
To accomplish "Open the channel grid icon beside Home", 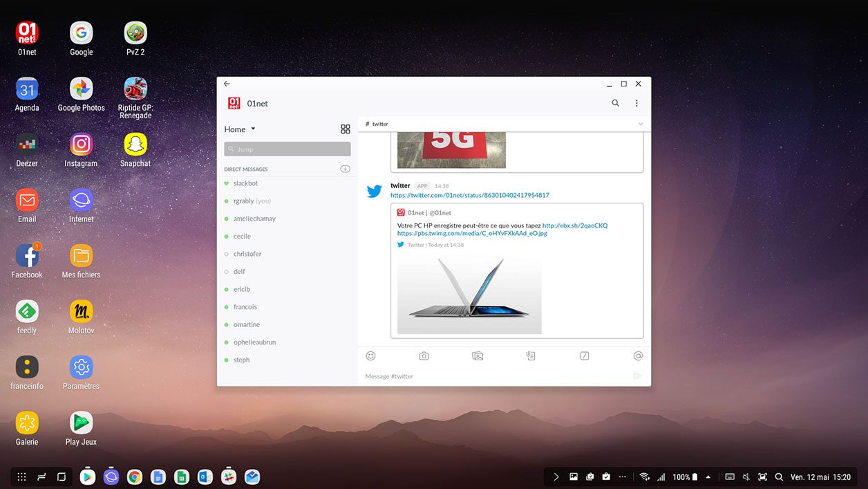I will point(346,129).
